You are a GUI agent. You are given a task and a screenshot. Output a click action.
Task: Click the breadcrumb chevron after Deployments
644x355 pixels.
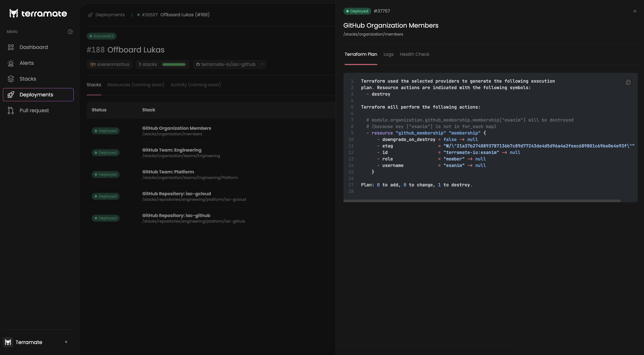click(132, 15)
